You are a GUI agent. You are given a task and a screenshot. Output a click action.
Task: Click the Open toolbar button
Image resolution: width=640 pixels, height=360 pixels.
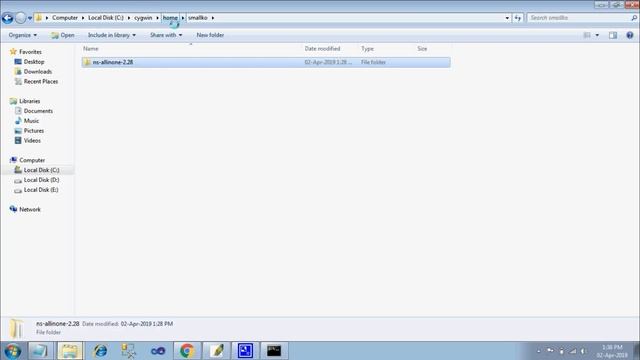(x=62, y=35)
